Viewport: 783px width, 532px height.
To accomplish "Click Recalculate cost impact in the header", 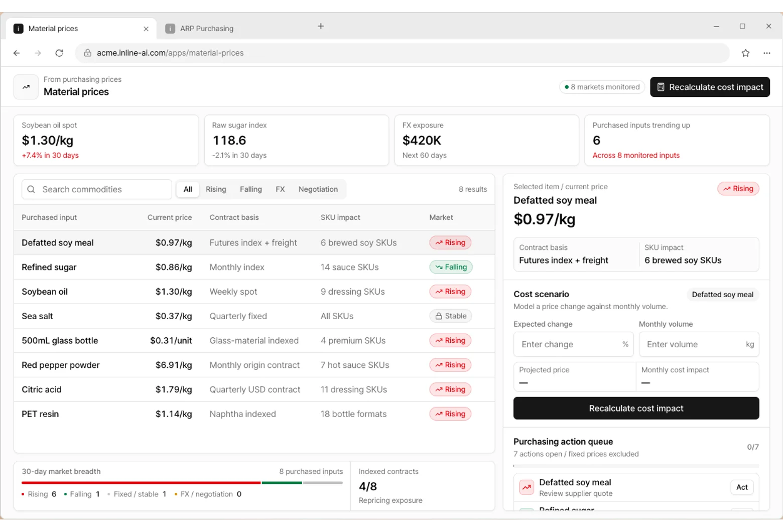I will tap(710, 87).
